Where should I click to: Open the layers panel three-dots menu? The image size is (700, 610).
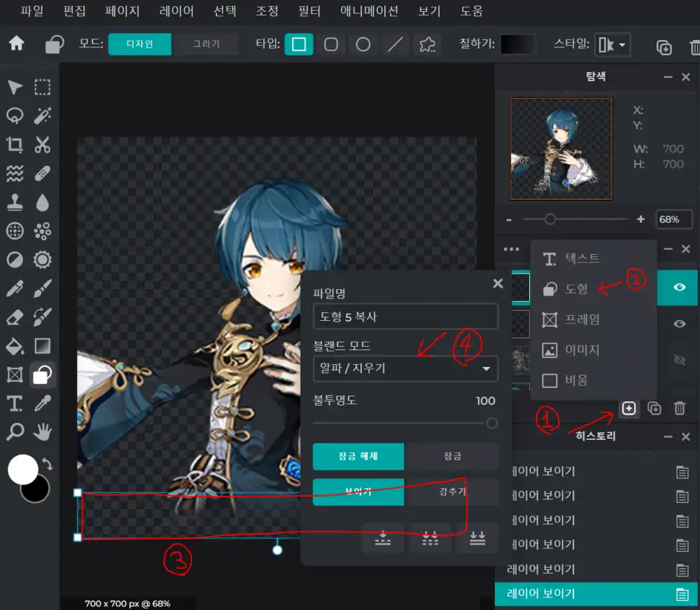(511, 249)
